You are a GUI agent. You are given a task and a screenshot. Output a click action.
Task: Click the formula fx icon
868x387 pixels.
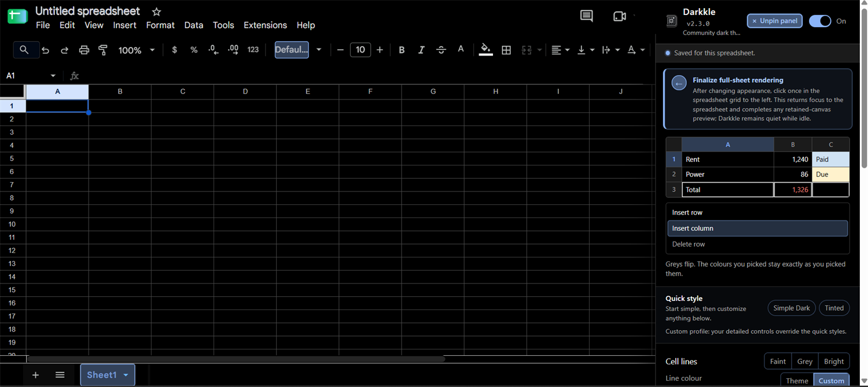[74, 76]
